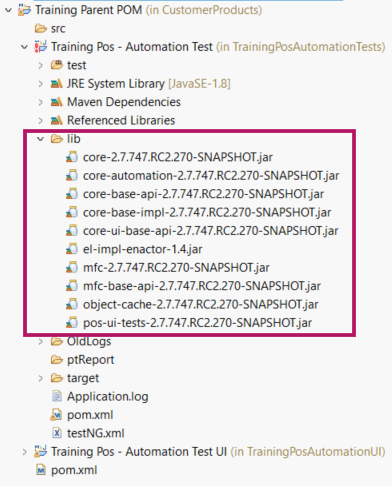Select mfc-base-api snapshot jar entry
The image size is (392, 486).
click(202, 286)
